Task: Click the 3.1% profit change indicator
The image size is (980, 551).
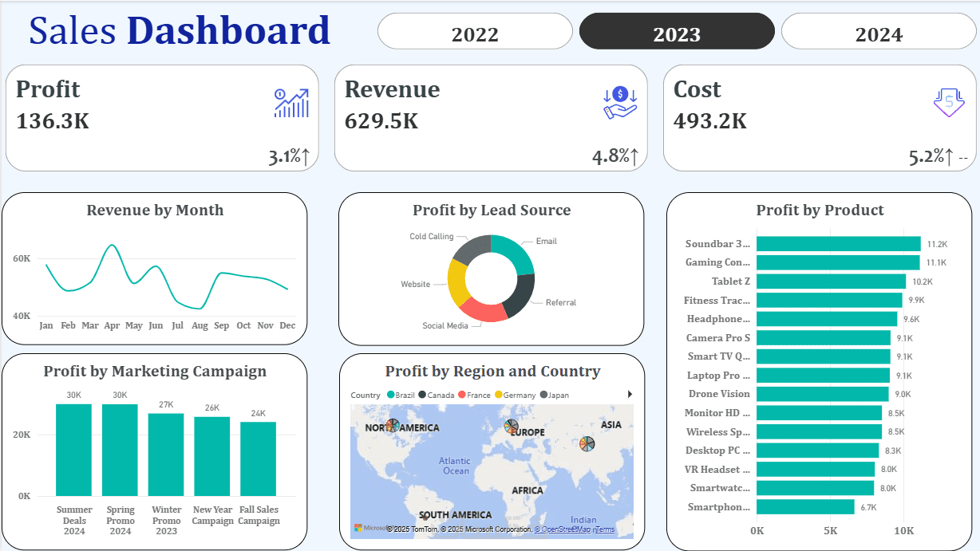Action: point(289,156)
